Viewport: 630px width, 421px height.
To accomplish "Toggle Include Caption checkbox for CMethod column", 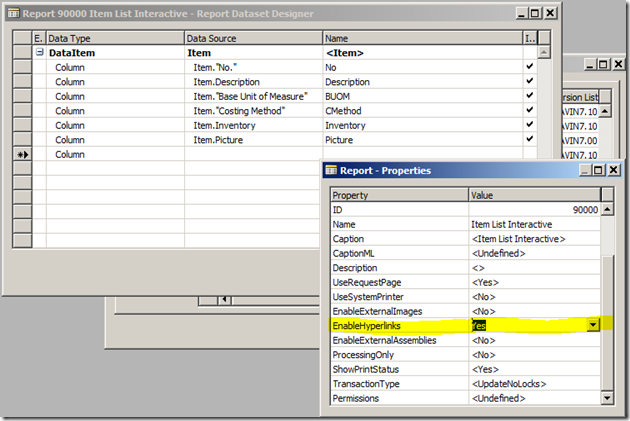I will coord(530,110).
